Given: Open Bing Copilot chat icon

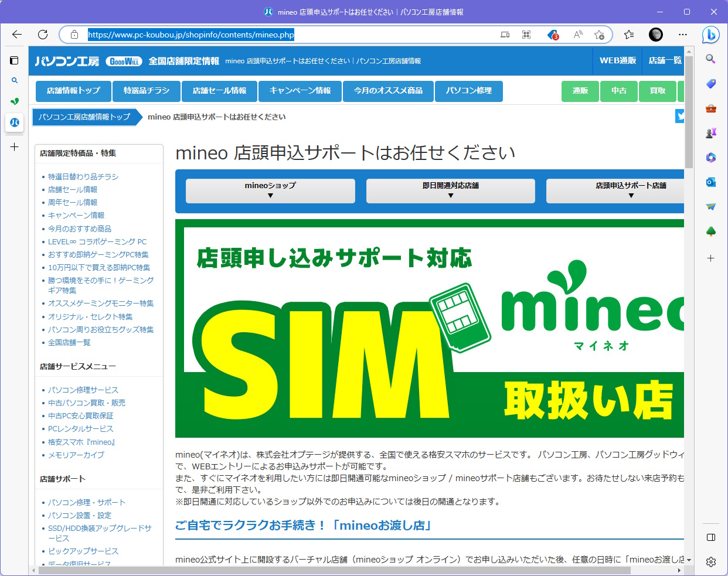Looking at the screenshot, I should pyautogui.click(x=710, y=35).
